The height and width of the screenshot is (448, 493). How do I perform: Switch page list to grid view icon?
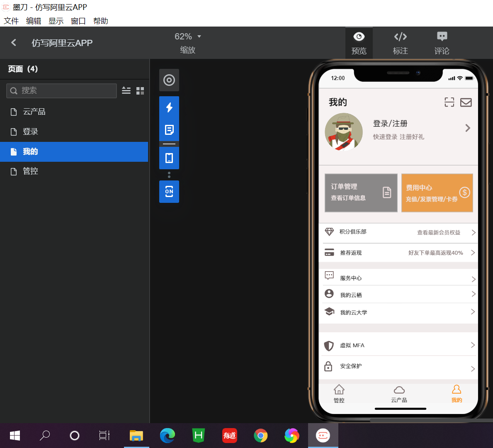[140, 90]
